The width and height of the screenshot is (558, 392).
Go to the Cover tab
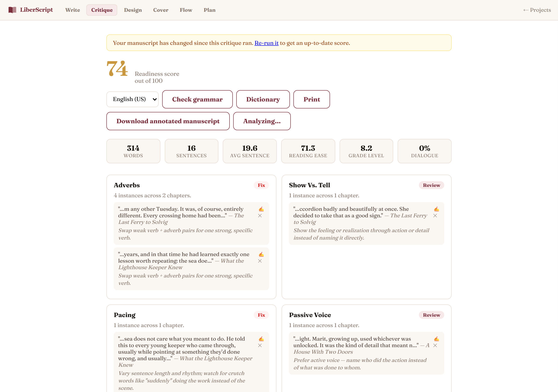pyautogui.click(x=161, y=10)
